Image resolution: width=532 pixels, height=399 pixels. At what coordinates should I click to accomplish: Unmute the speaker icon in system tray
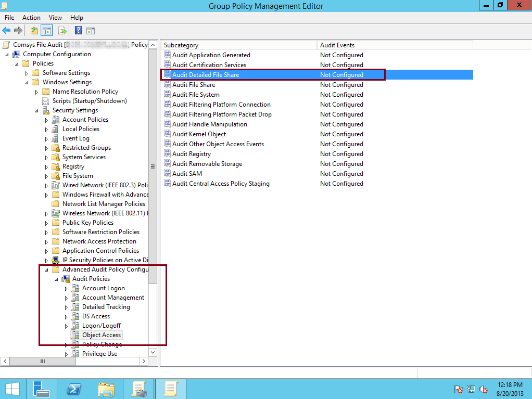point(484,389)
